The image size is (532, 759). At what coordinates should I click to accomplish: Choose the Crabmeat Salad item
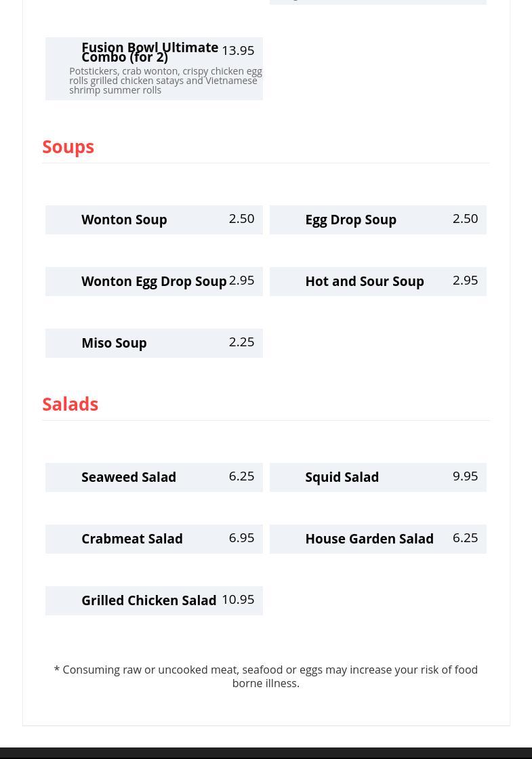pos(154,539)
